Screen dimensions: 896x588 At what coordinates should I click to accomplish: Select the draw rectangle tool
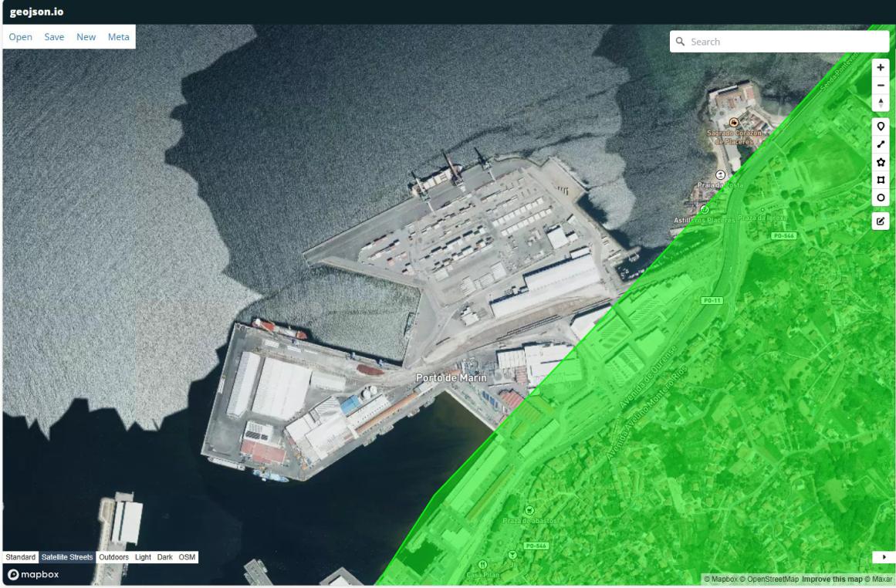pos(880,180)
